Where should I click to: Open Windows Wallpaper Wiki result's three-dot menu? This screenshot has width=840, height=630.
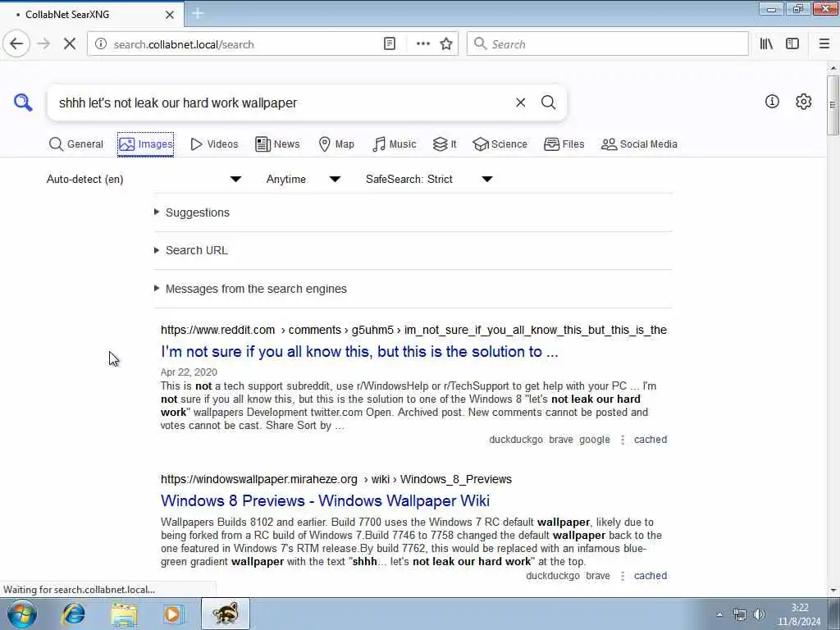[x=623, y=576]
